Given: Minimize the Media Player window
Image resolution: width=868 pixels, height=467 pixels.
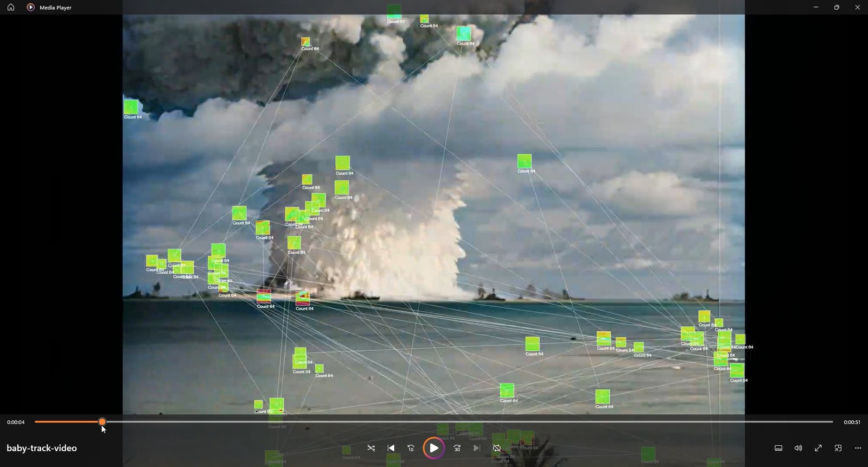Looking at the screenshot, I should [816, 7].
